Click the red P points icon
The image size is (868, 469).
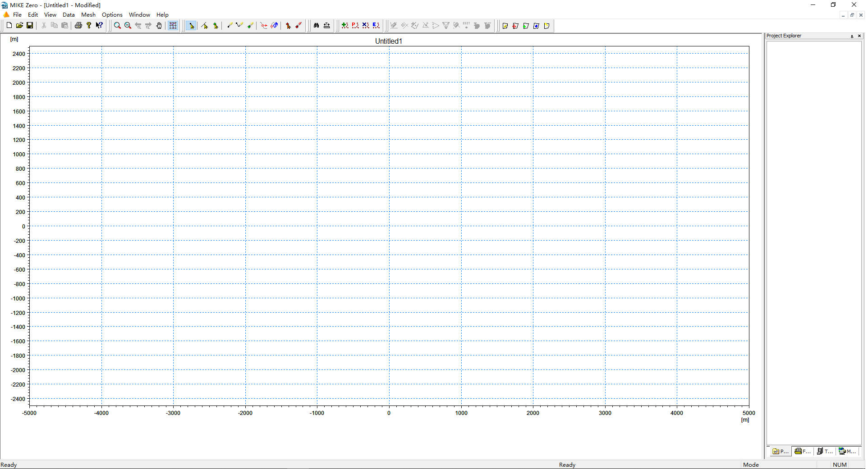tap(355, 26)
